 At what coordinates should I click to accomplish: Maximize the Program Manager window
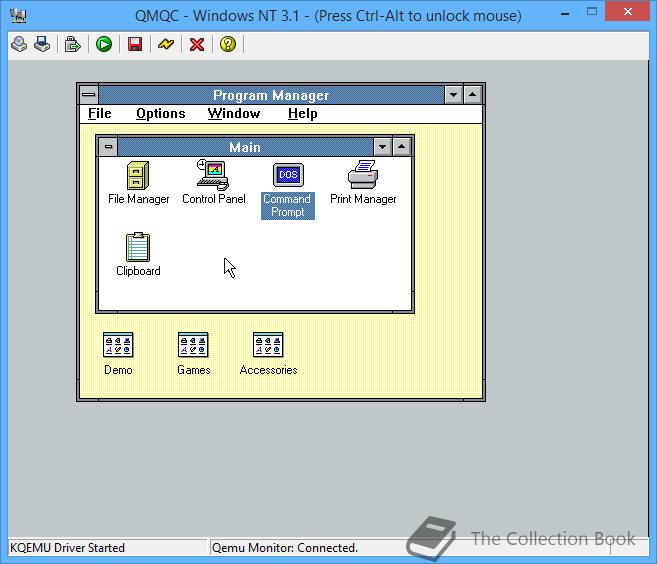pyautogui.click(x=473, y=95)
